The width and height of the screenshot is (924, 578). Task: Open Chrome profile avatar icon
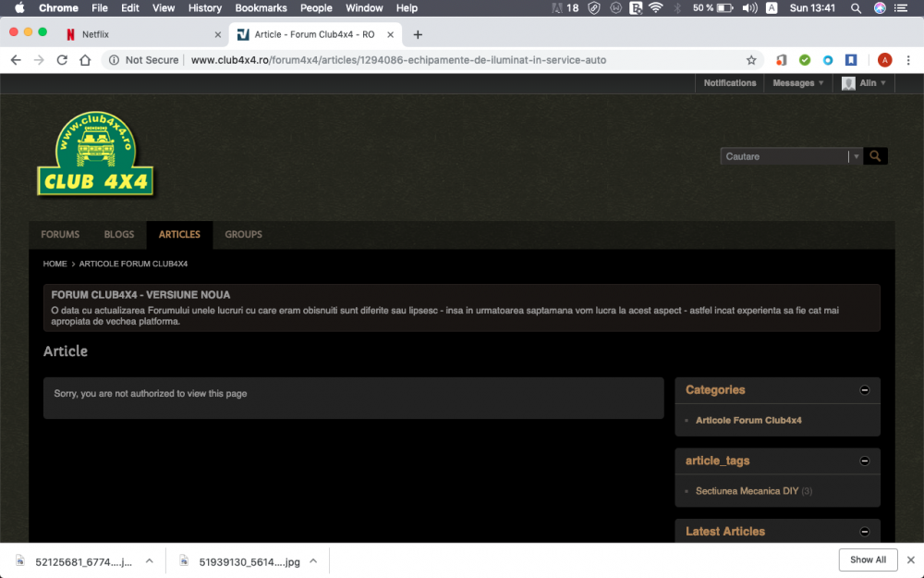[884, 60]
